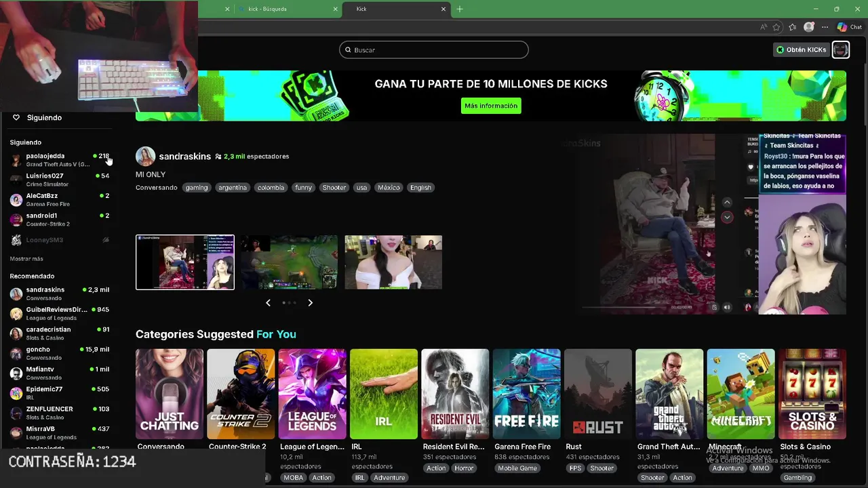868x488 pixels.
Task: Click ZENFLUENCER avatar in Recomendado
Action: tap(16, 413)
